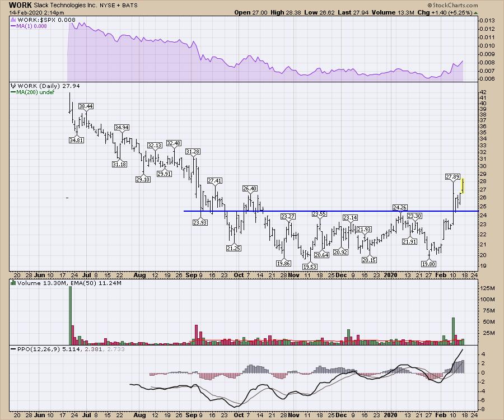Click the 19.53 price low label
The height and width of the screenshot is (420, 504).
point(306,267)
